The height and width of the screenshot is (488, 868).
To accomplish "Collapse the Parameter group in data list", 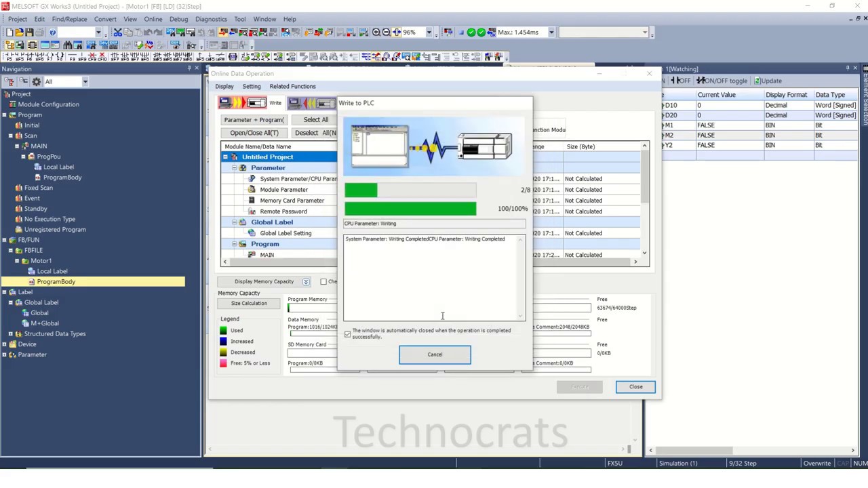I will coord(234,168).
